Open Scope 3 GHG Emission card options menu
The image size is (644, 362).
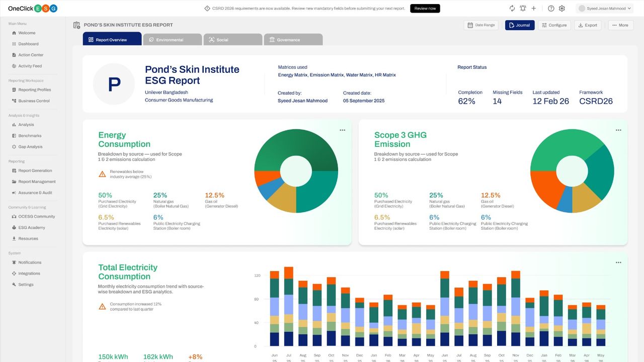(x=618, y=130)
